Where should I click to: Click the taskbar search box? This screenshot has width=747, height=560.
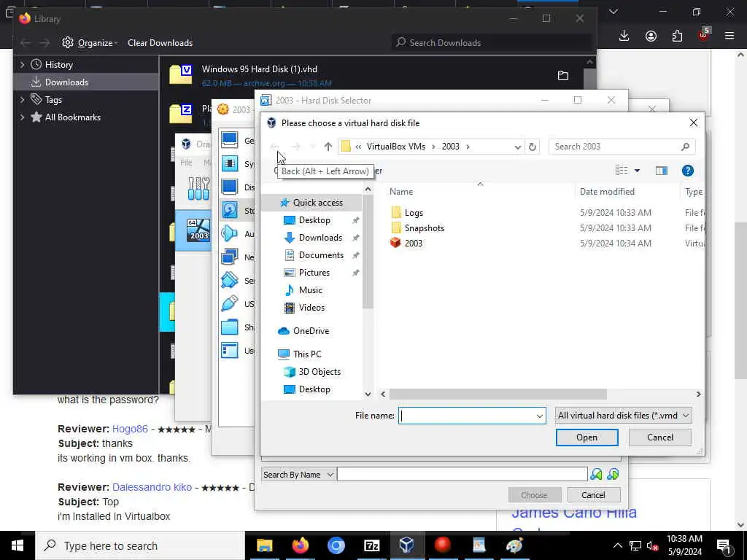tap(140, 545)
